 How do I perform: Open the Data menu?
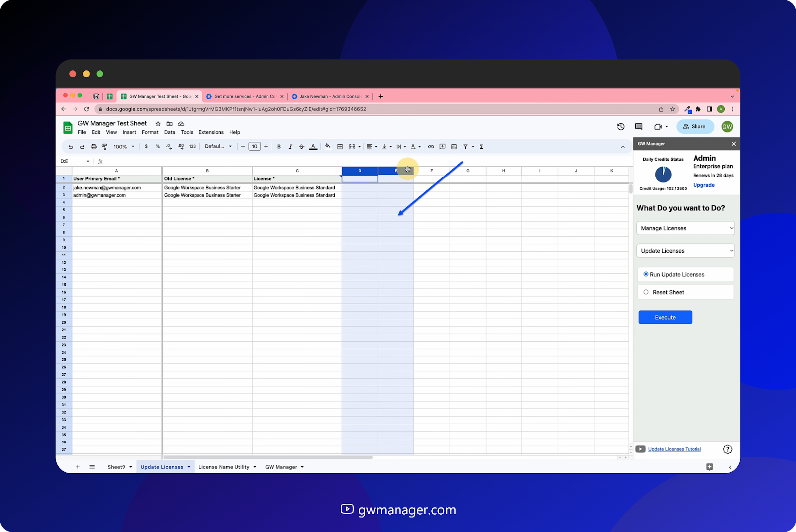[170, 132]
